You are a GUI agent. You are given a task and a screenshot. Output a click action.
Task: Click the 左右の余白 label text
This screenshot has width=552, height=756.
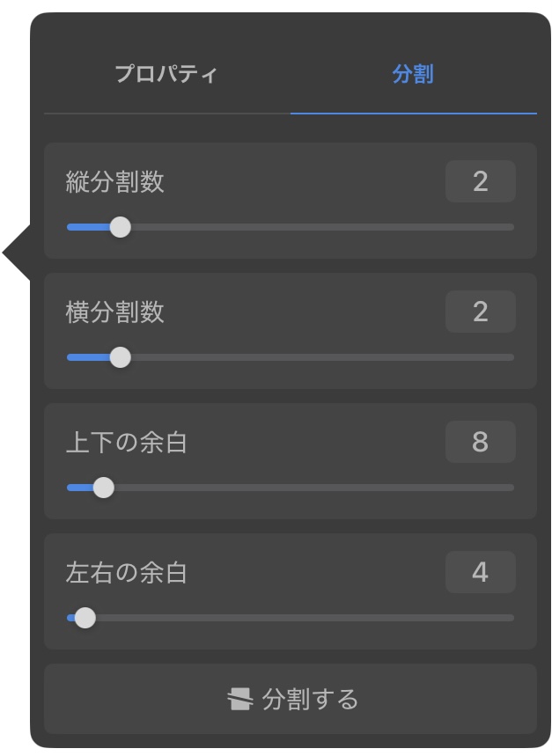pos(126,572)
